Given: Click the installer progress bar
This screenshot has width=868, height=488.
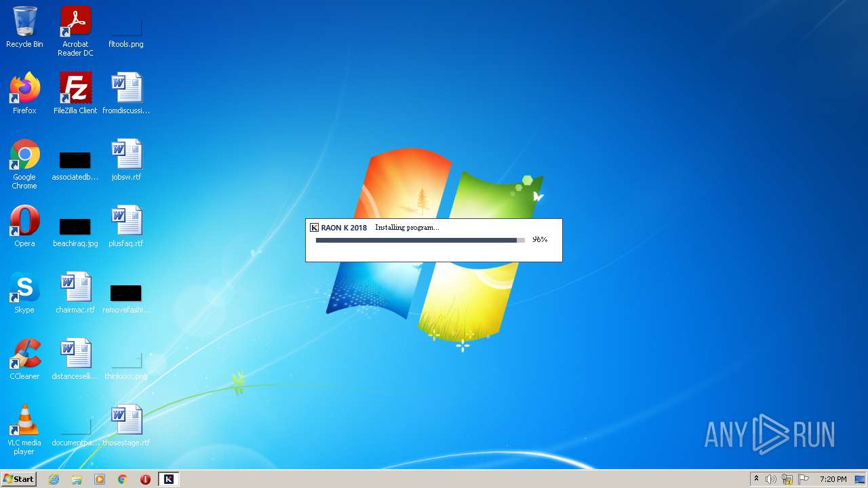Looking at the screenshot, I should click(420, 240).
